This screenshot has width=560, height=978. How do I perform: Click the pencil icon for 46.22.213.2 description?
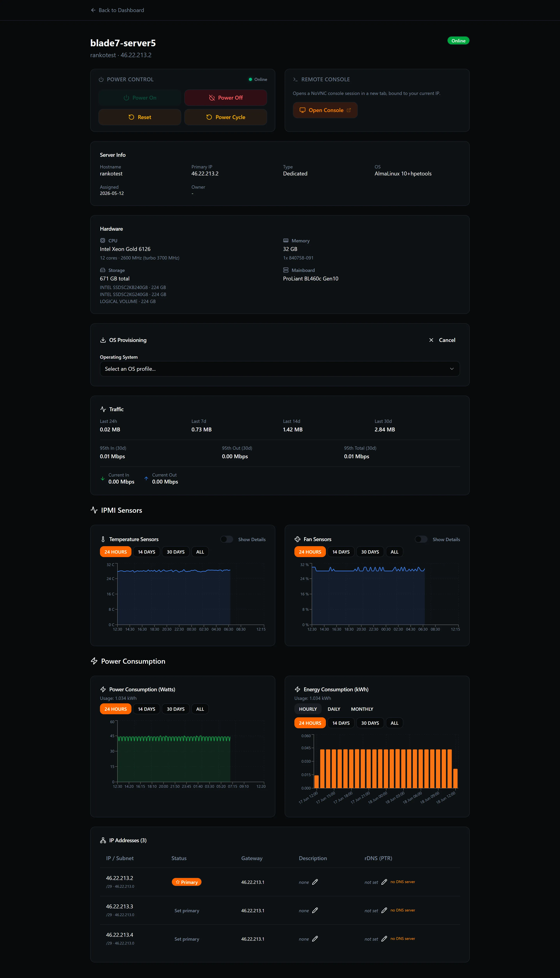point(315,882)
